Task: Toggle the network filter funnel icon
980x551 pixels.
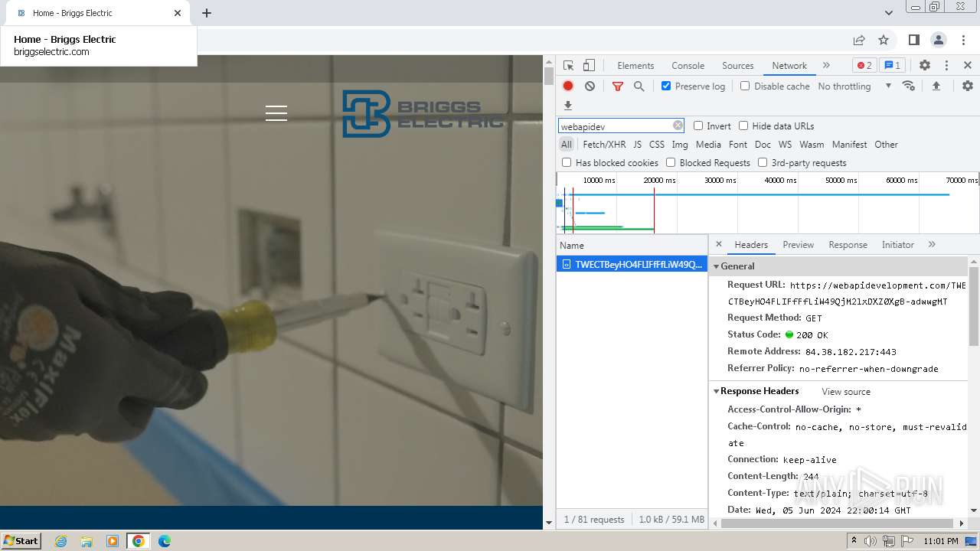Action: pyautogui.click(x=618, y=86)
